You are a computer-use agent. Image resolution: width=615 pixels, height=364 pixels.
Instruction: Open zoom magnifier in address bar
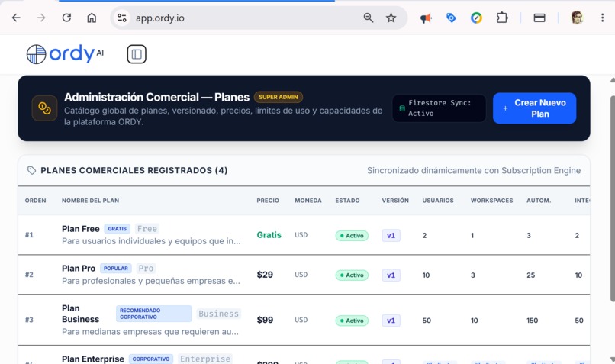[x=369, y=18]
